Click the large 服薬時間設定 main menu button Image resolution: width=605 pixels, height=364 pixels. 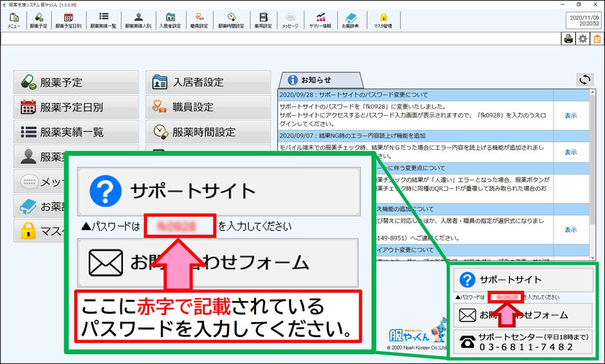pyautogui.click(x=209, y=132)
